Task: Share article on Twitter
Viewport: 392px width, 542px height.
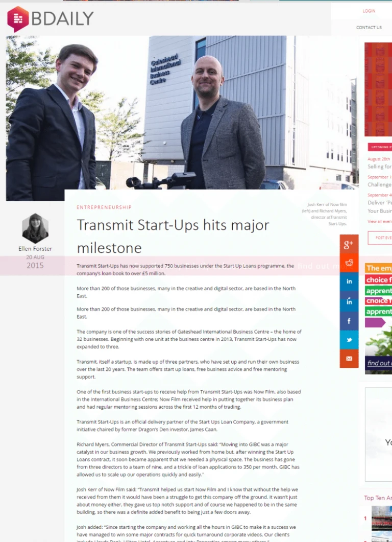Action: pyautogui.click(x=349, y=340)
